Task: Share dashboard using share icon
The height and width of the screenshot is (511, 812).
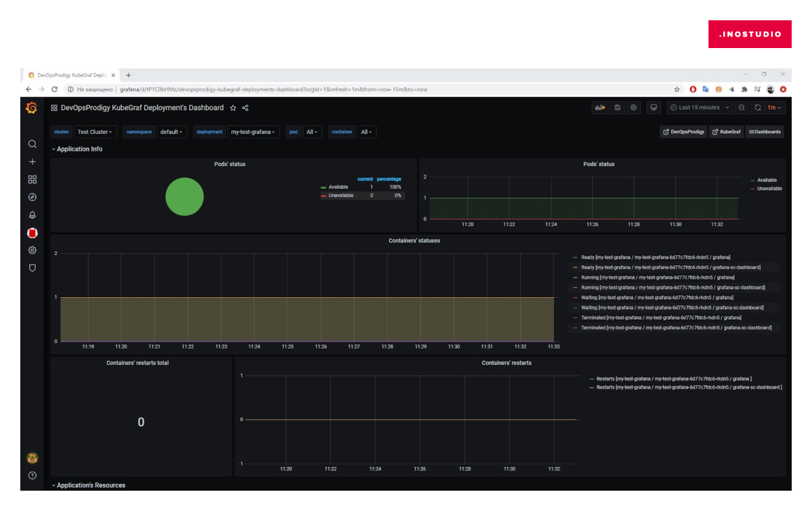Action: point(245,108)
